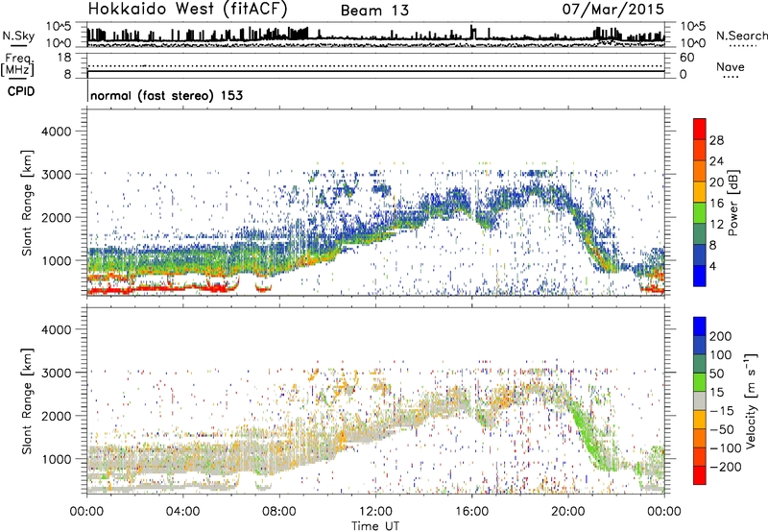This screenshot has width=768, height=532.
Task: Click the '04:00' time axis tick label
Action: tap(183, 512)
